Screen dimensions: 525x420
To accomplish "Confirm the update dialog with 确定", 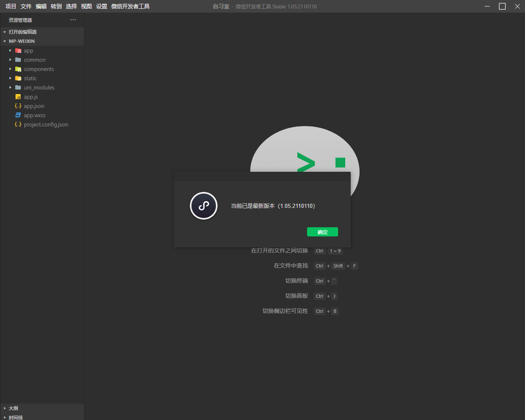I will point(323,232).
